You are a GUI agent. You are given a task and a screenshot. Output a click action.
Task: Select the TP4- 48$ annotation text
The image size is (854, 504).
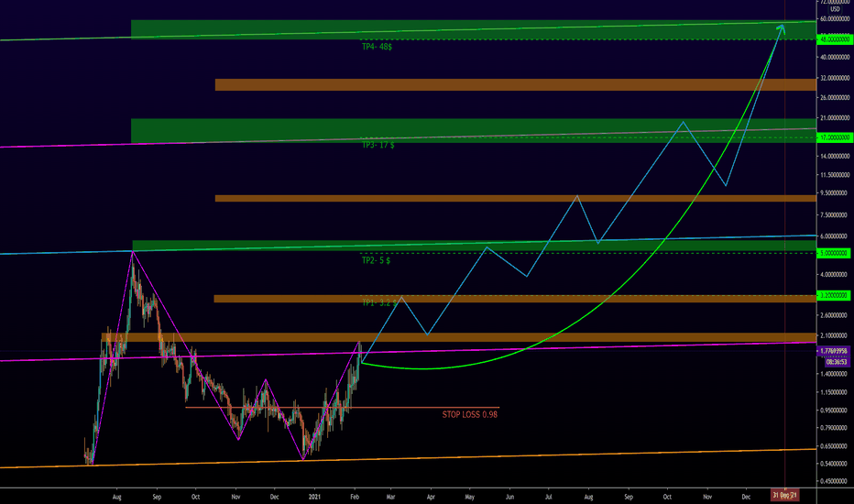click(x=377, y=47)
